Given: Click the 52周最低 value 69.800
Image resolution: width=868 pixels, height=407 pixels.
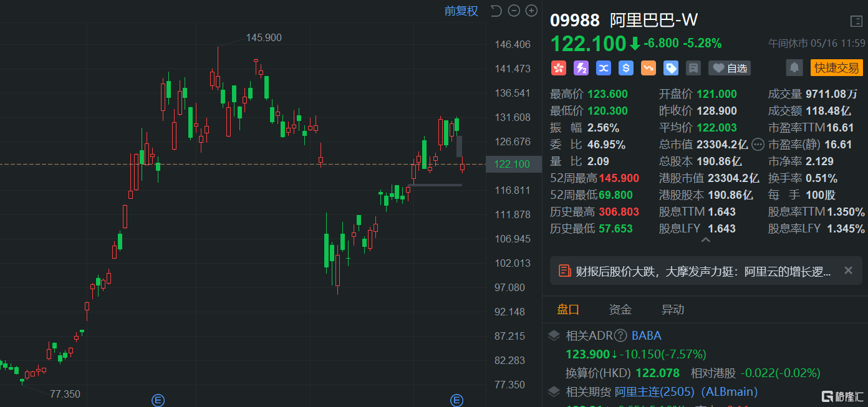Looking at the screenshot, I should point(615,195).
